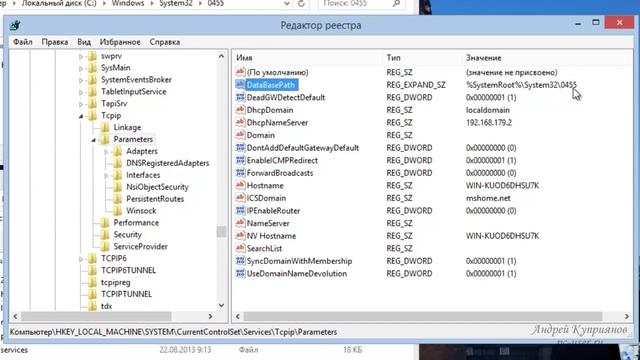This screenshot has width=640, height=360.
Task: Click the string icon beside DhcpDomain
Action: tap(240, 110)
